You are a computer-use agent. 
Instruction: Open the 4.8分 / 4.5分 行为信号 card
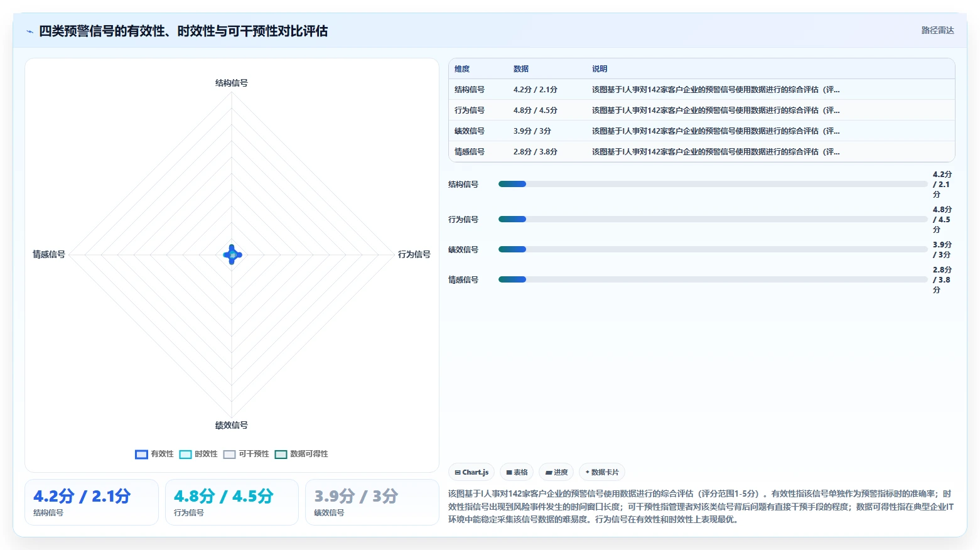click(x=232, y=502)
